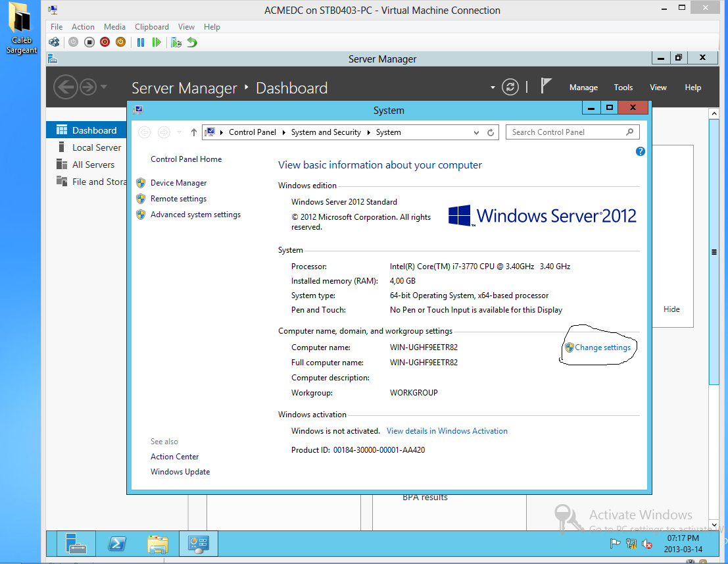Image resolution: width=728 pixels, height=564 pixels.
Task: Click the Snapshot icon in the VM toolbar
Action: (176, 42)
